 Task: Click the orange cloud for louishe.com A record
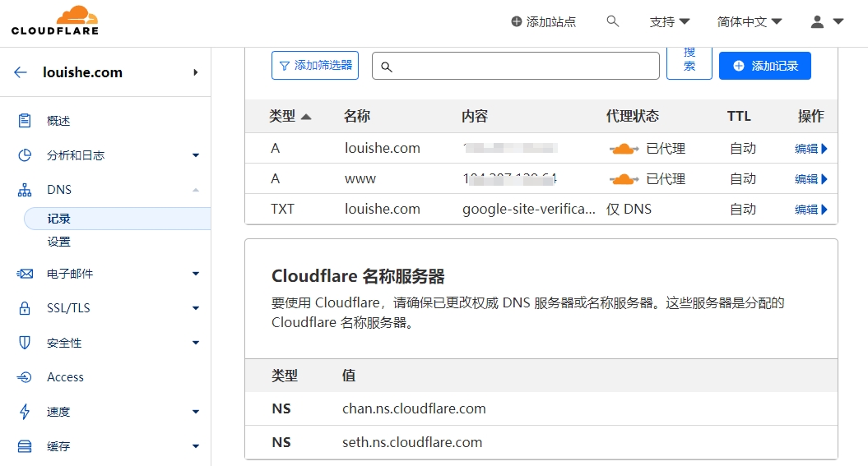(x=624, y=149)
